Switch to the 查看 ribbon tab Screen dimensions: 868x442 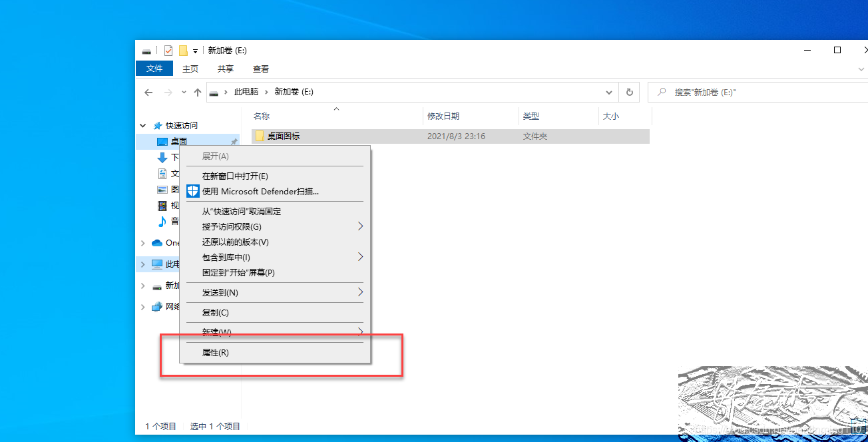pos(261,69)
